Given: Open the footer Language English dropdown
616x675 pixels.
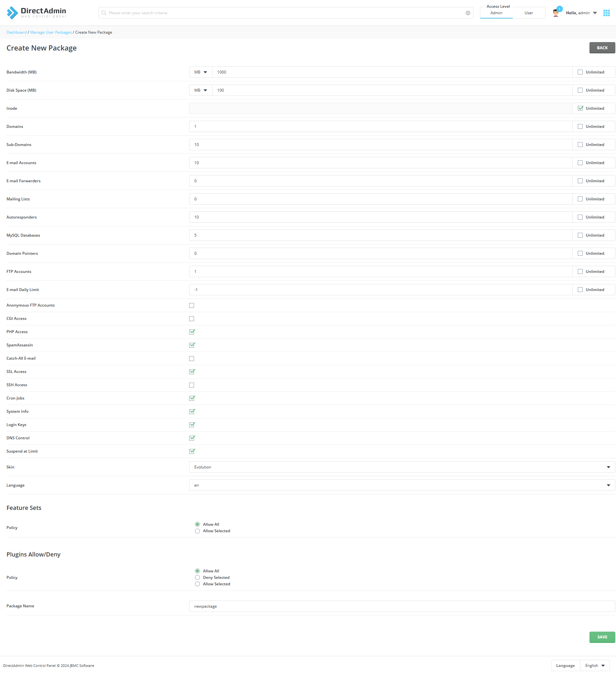Looking at the screenshot, I should (595, 665).
